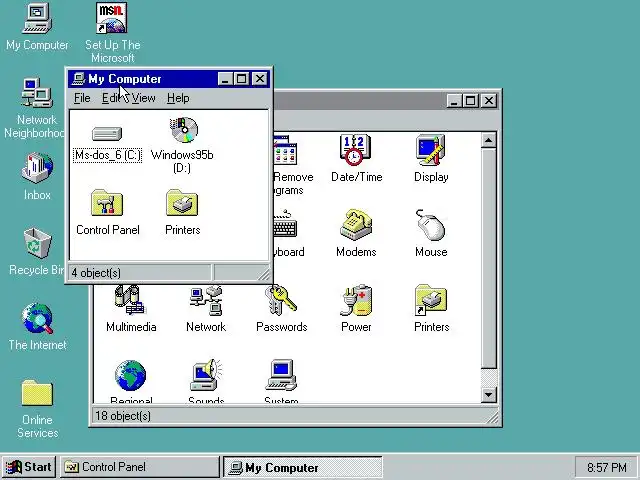Click Control Panel scrollbar down arrow
Screen dimensions: 640x480
[489, 394]
